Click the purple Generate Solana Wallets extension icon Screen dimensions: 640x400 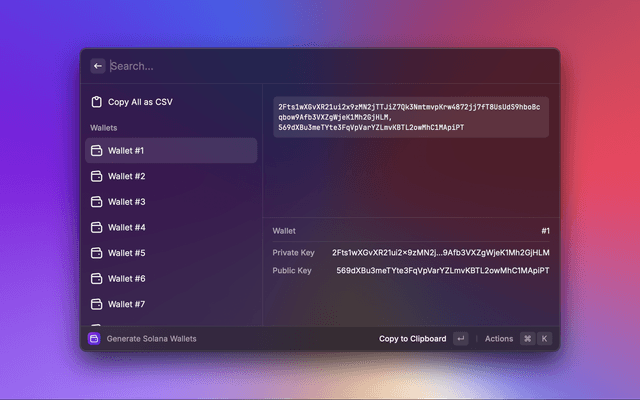click(94, 339)
